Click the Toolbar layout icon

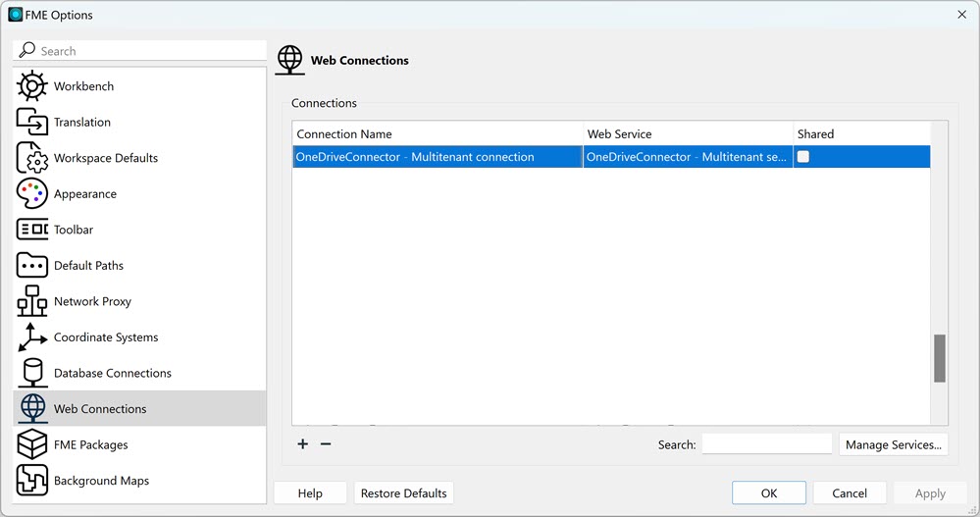point(31,230)
